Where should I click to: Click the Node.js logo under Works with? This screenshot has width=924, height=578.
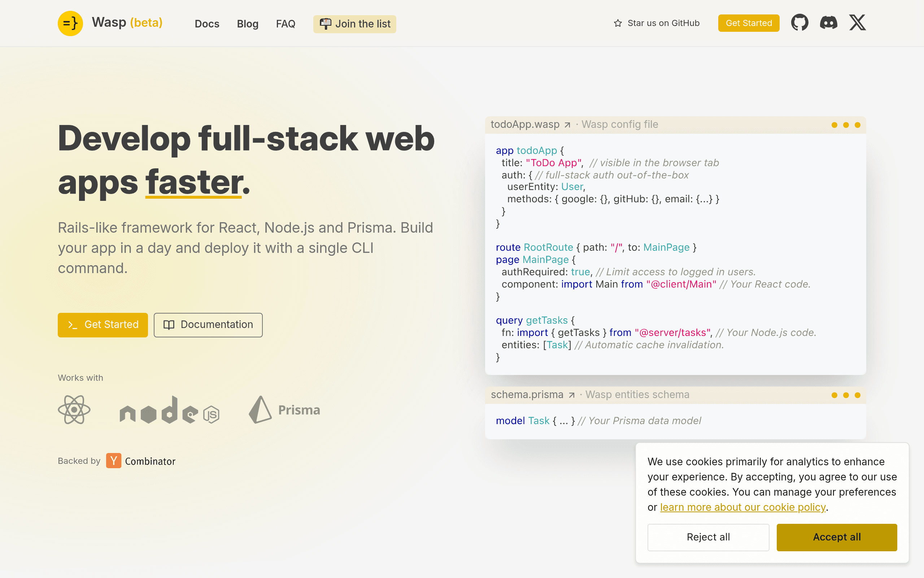tap(170, 410)
